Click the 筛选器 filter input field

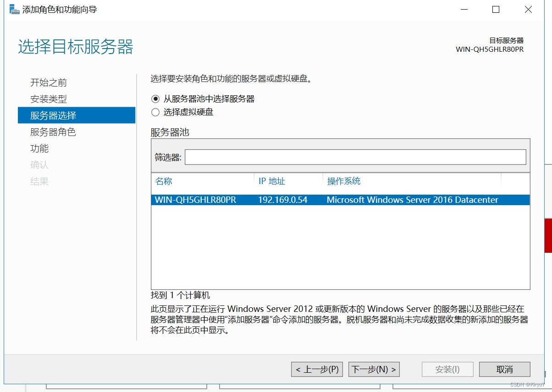pos(355,157)
